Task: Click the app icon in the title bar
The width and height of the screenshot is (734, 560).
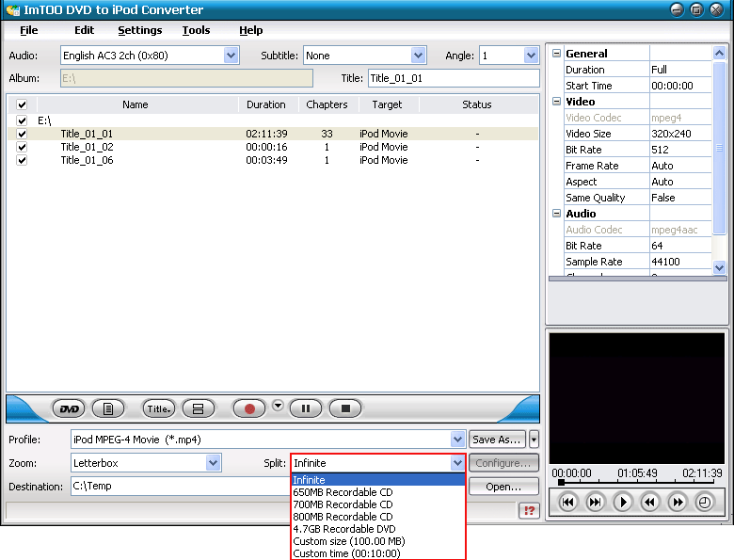Action: (x=13, y=9)
